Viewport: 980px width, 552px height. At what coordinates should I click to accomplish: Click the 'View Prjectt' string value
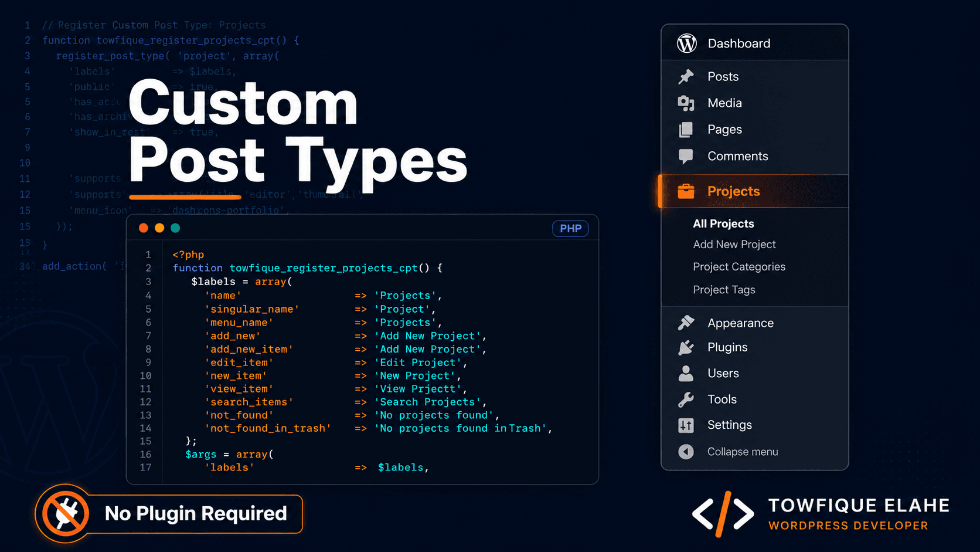click(x=418, y=389)
